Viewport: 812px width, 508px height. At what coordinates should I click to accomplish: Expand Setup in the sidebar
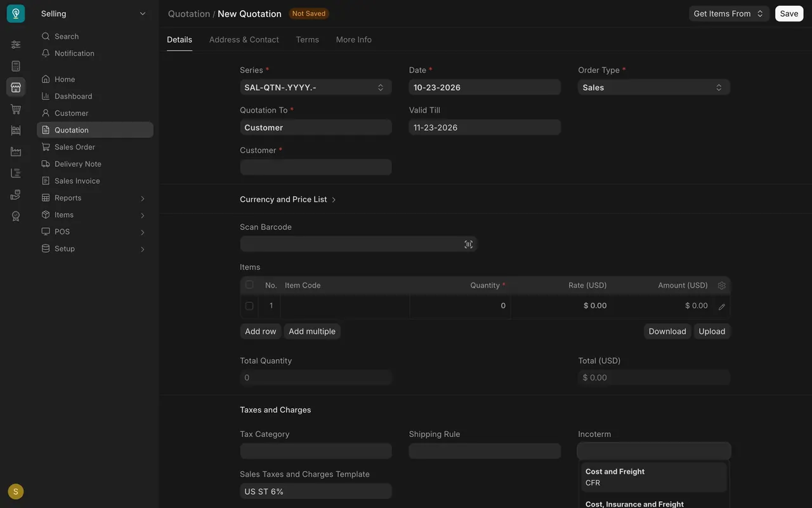[x=95, y=249]
